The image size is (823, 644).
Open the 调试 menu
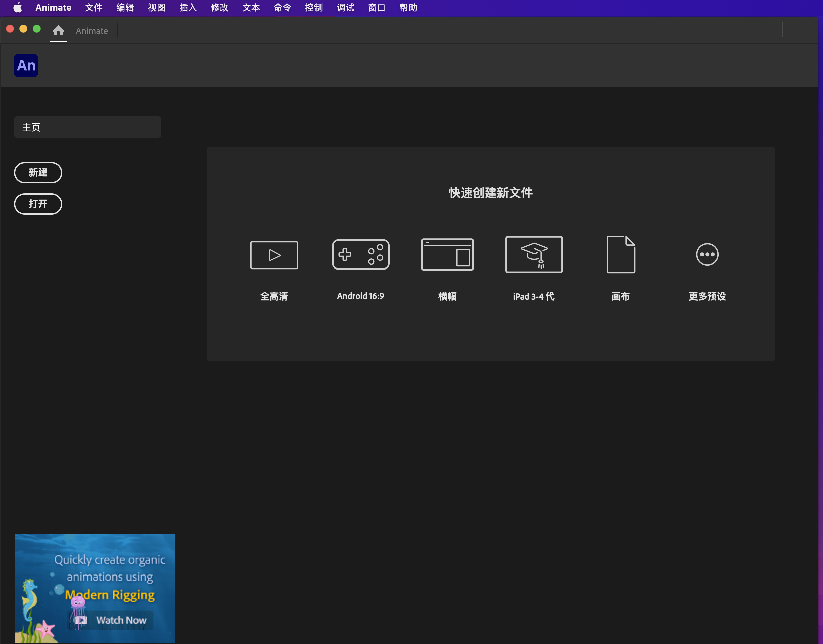coord(345,8)
